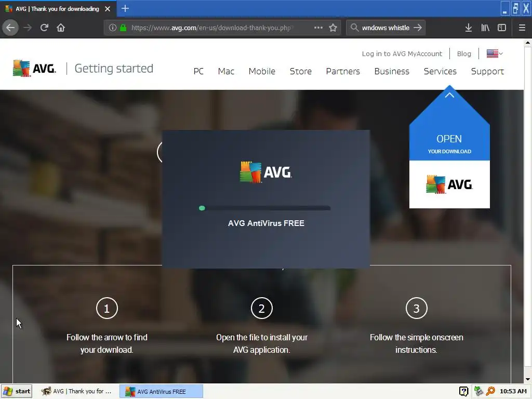Viewport: 532px width, 399px height.
Task: Open the Business menu item
Action: pos(392,71)
